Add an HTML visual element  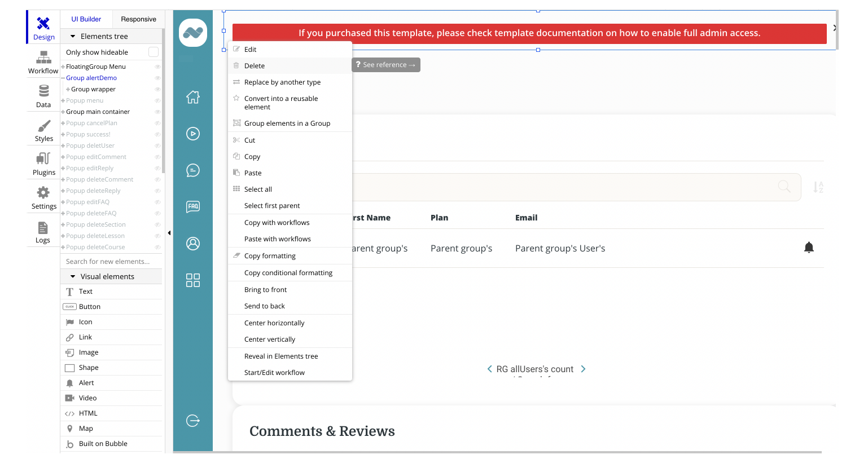click(x=111, y=413)
